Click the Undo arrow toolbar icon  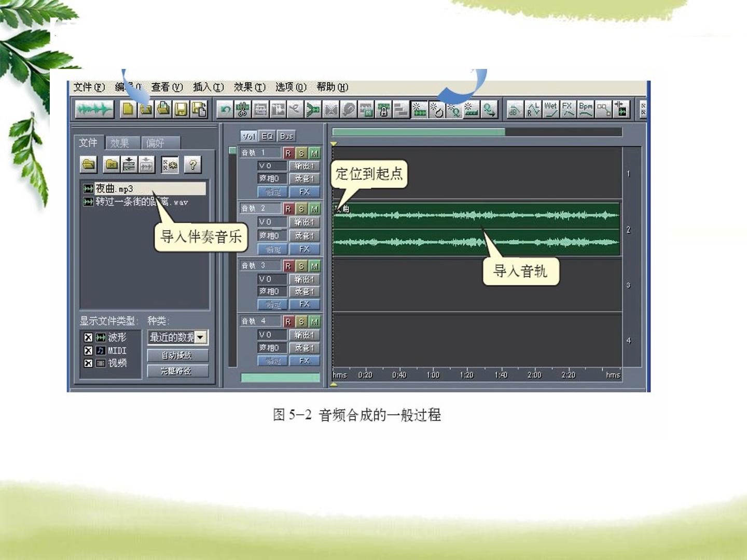[225, 109]
